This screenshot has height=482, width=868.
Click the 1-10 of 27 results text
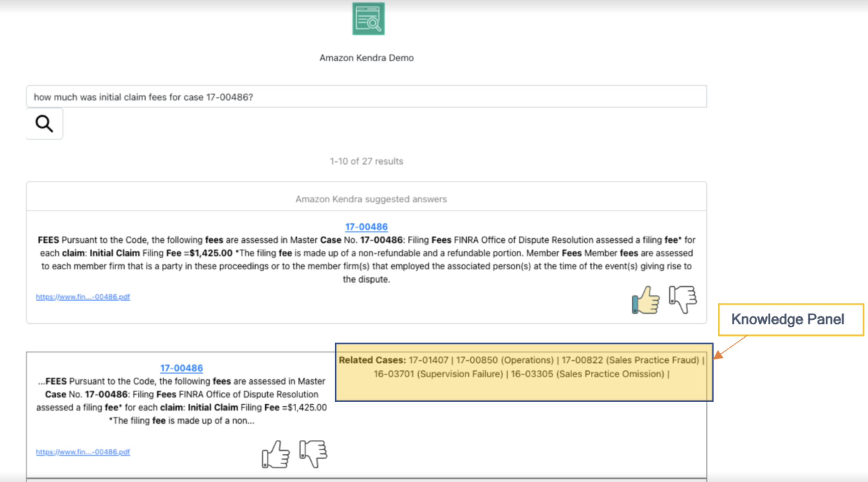pyautogui.click(x=366, y=161)
